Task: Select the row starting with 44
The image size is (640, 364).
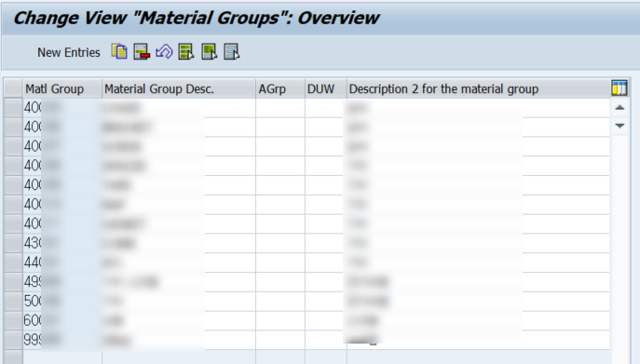Action: tap(13, 263)
